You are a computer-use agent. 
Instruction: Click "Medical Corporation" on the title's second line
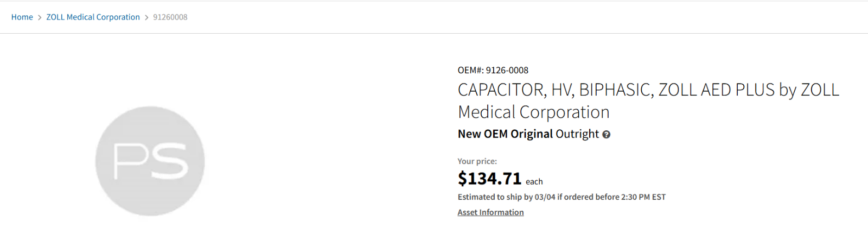coord(534,112)
